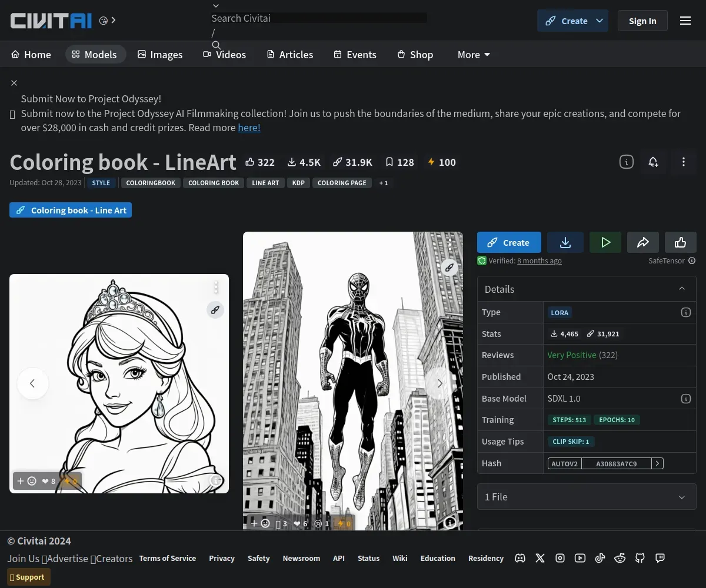Open Terms of Service link
706x588 pixels.
tap(168, 558)
